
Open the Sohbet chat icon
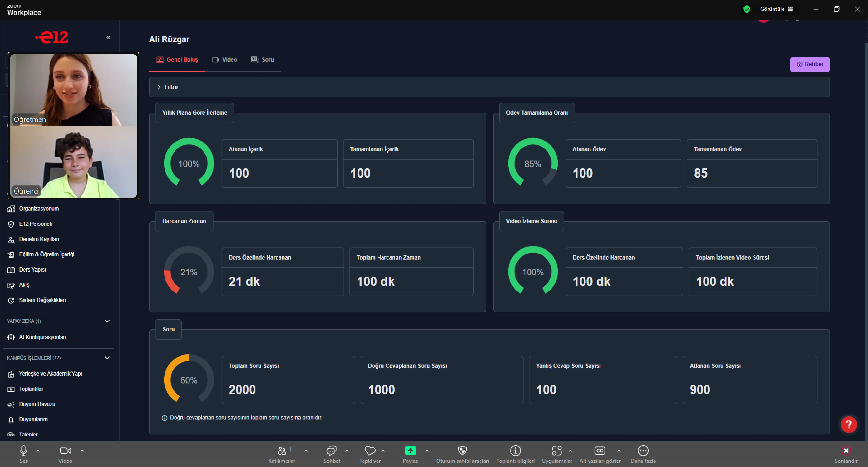(x=332, y=451)
